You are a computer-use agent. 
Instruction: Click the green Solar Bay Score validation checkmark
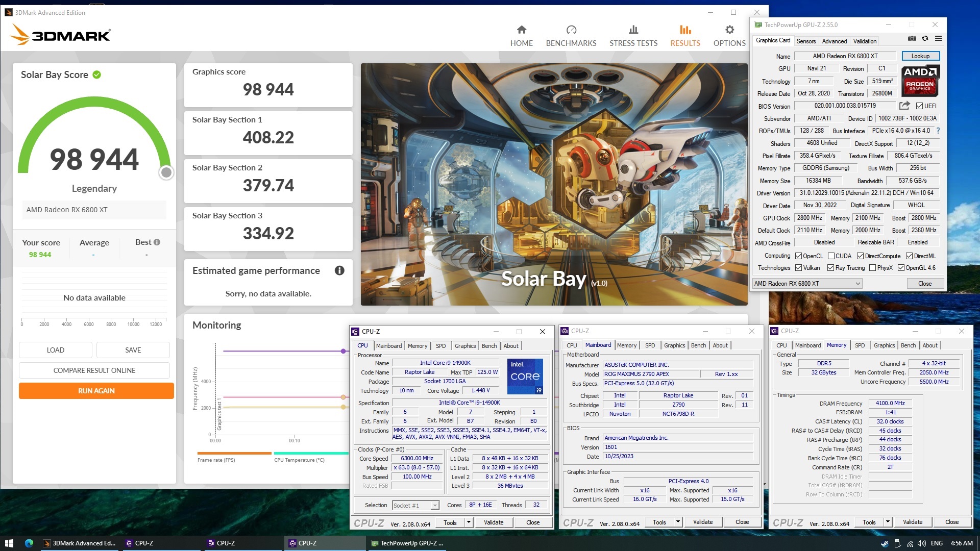(96, 74)
